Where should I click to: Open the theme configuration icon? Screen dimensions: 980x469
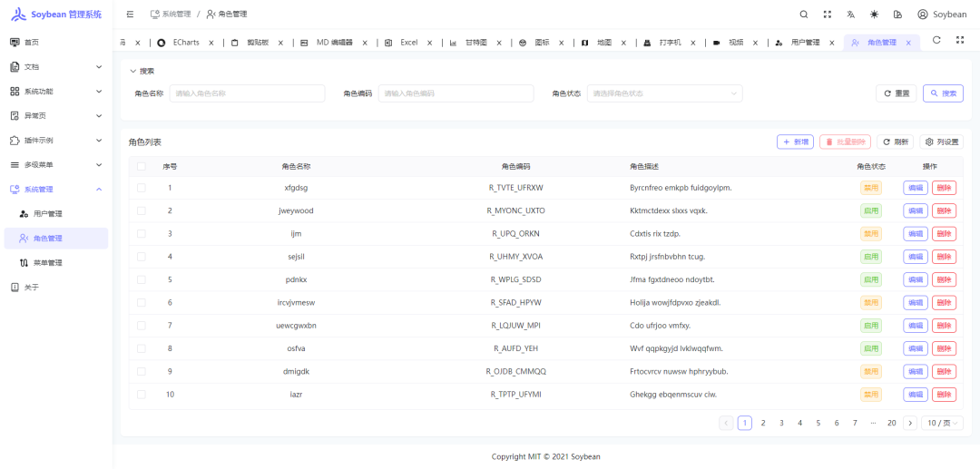click(897, 15)
